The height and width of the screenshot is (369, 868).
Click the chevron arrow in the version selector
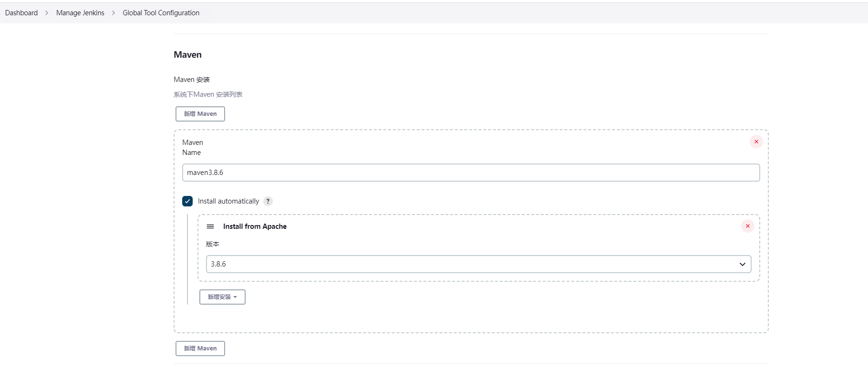point(742,264)
